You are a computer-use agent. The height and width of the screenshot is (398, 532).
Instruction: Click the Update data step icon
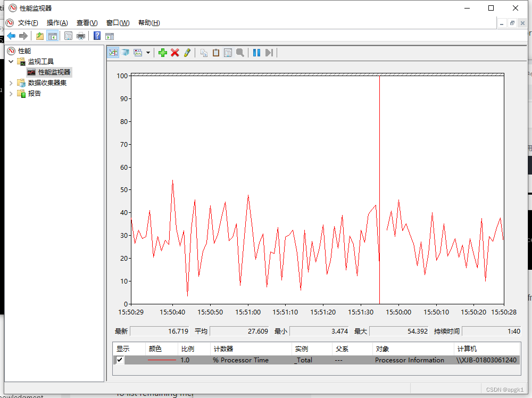(x=269, y=53)
